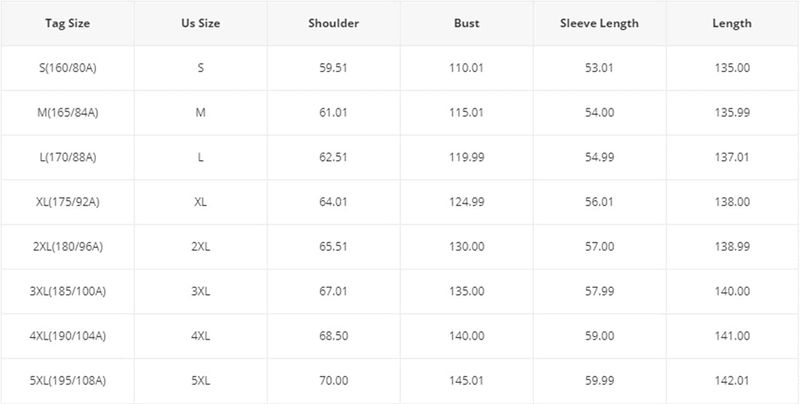Select the Shoulder column header
Screen dimensions: 800x404
point(333,24)
